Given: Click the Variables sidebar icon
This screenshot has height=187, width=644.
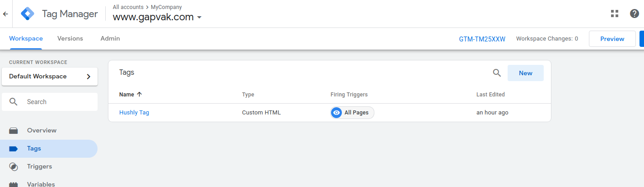Looking at the screenshot, I should [x=14, y=184].
